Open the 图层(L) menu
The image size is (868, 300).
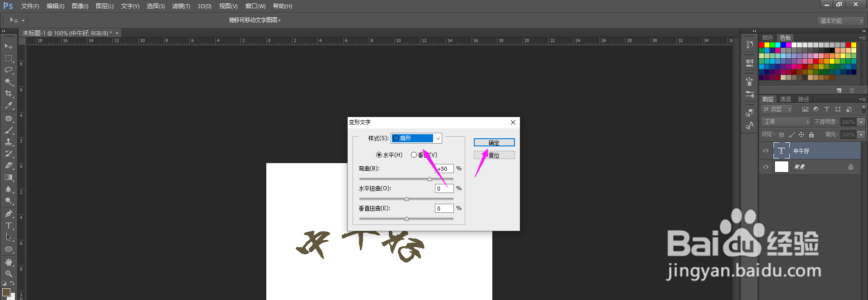[x=104, y=6]
